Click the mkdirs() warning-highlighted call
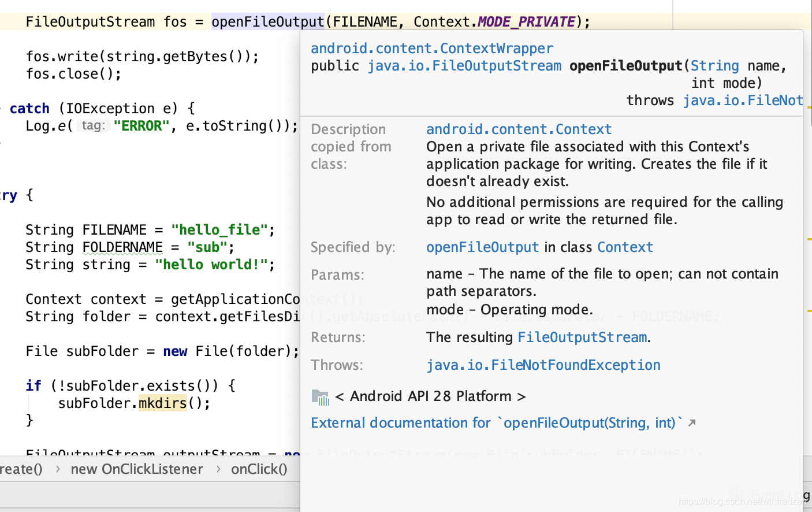 point(163,403)
